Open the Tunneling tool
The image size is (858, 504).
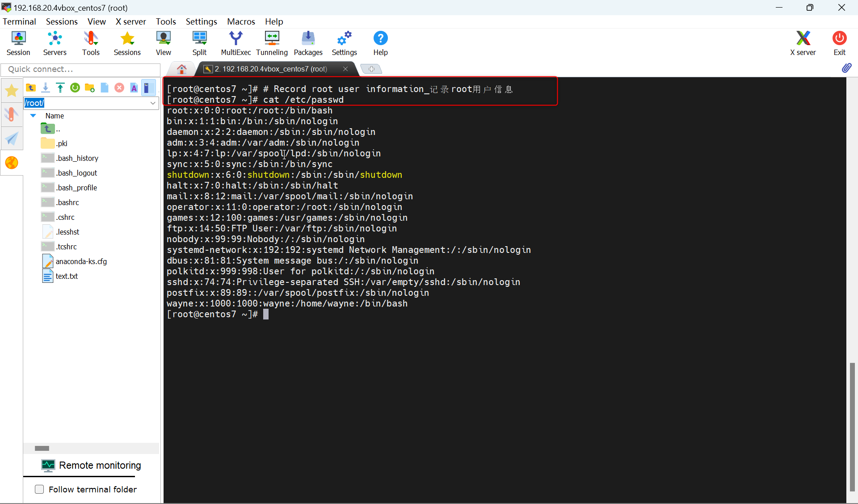point(272,43)
